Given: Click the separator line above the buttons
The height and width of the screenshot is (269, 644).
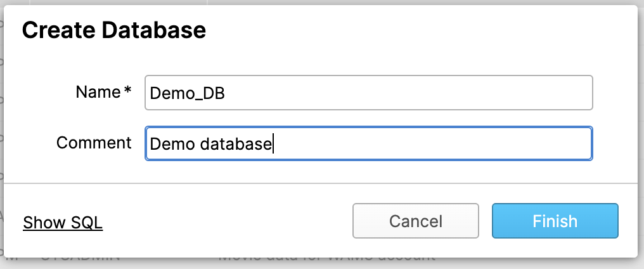Looking at the screenshot, I should [321, 183].
